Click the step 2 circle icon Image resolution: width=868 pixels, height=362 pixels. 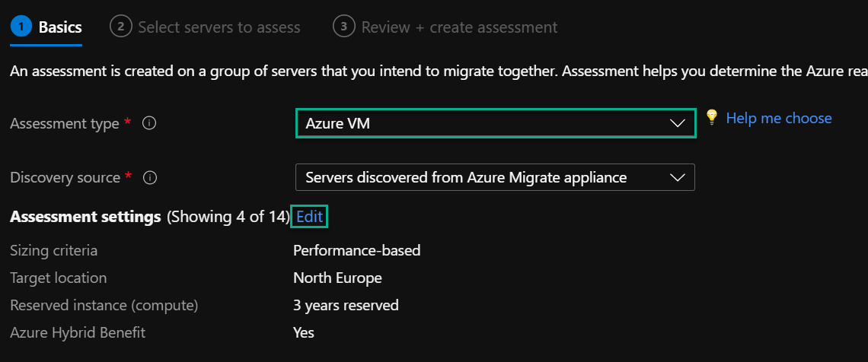(x=120, y=27)
